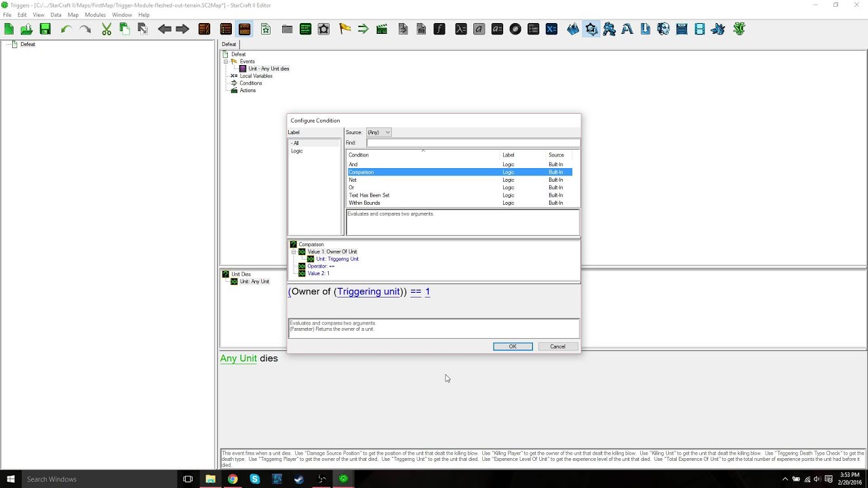
Task: Click the 'Triggering unit' link in expression
Action: click(x=368, y=291)
